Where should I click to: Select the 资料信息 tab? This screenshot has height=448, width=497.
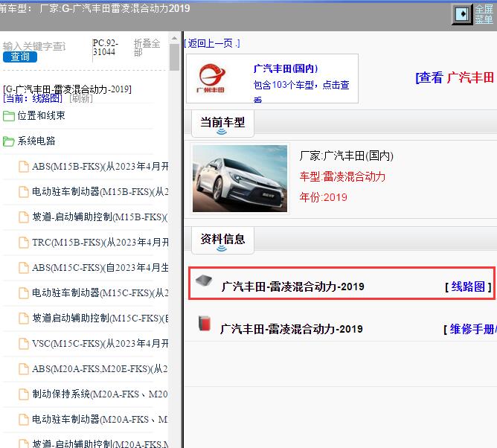pyautogui.click(x=222, y=240)
